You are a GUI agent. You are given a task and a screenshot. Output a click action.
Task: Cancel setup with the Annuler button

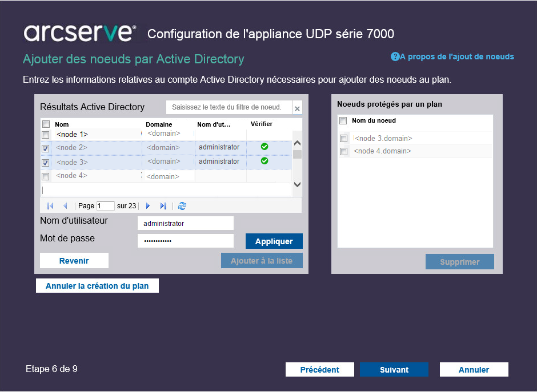point(474,369)
